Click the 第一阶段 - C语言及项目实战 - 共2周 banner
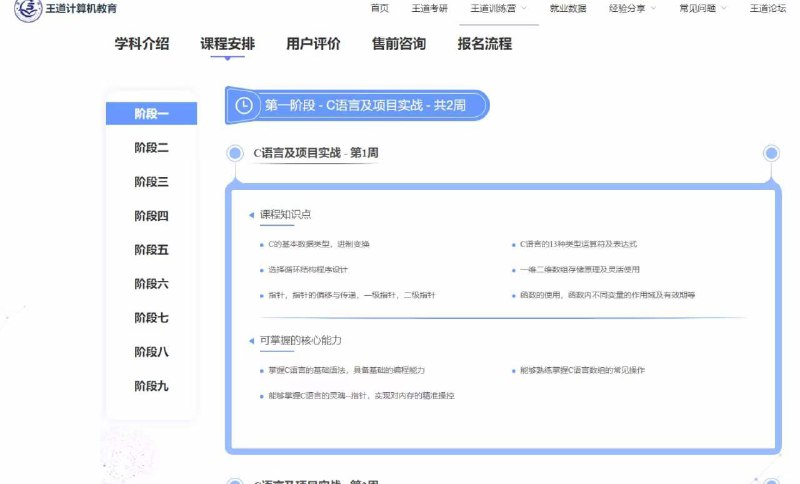 pyautogui.click(x=357, y=106)
